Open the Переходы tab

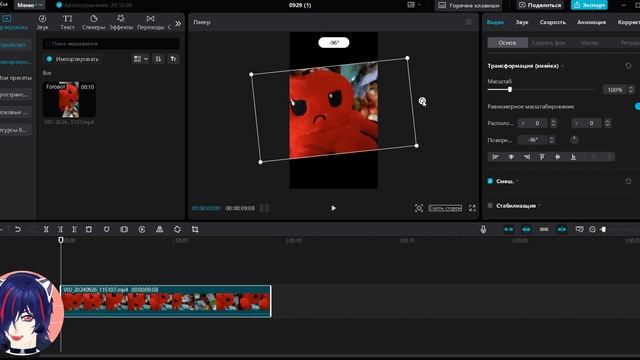150,22
